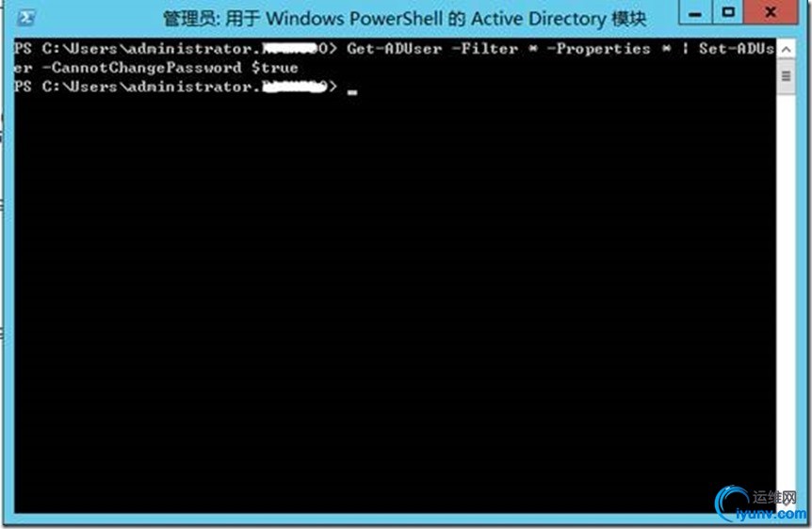Click the scrollbar up arrow
This screenshot has height=529, width=812.
pyautogui.click(x=787, y=50)
